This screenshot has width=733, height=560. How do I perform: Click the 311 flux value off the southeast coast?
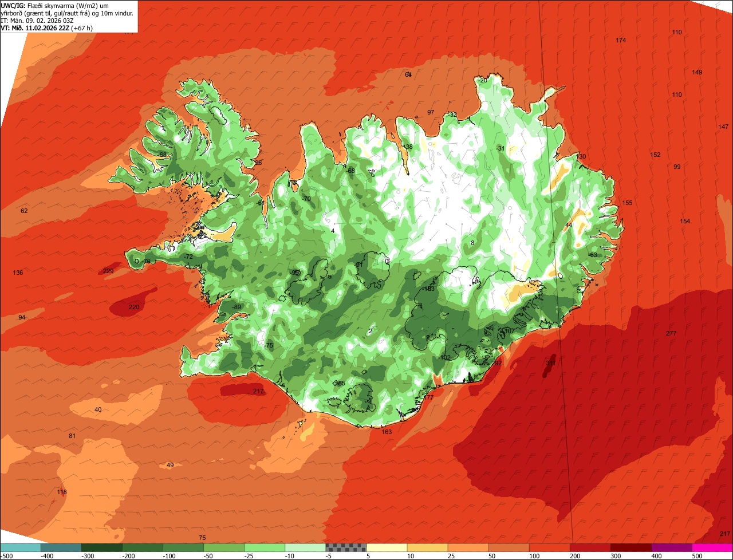[550, 363]
